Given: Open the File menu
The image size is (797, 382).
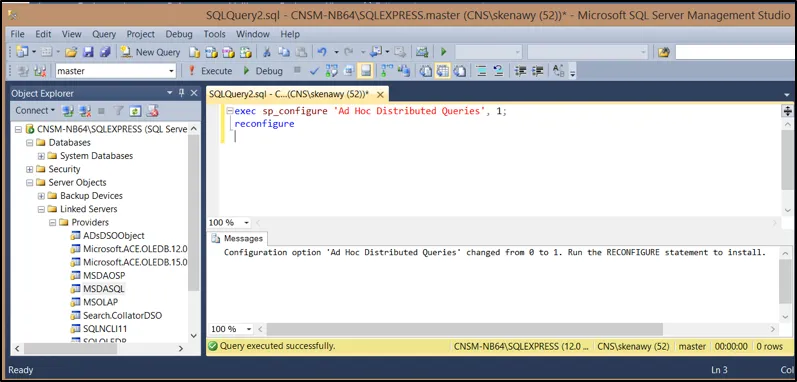Looking at the screenshot, I should pyautogui.click(x=17, y=34).
